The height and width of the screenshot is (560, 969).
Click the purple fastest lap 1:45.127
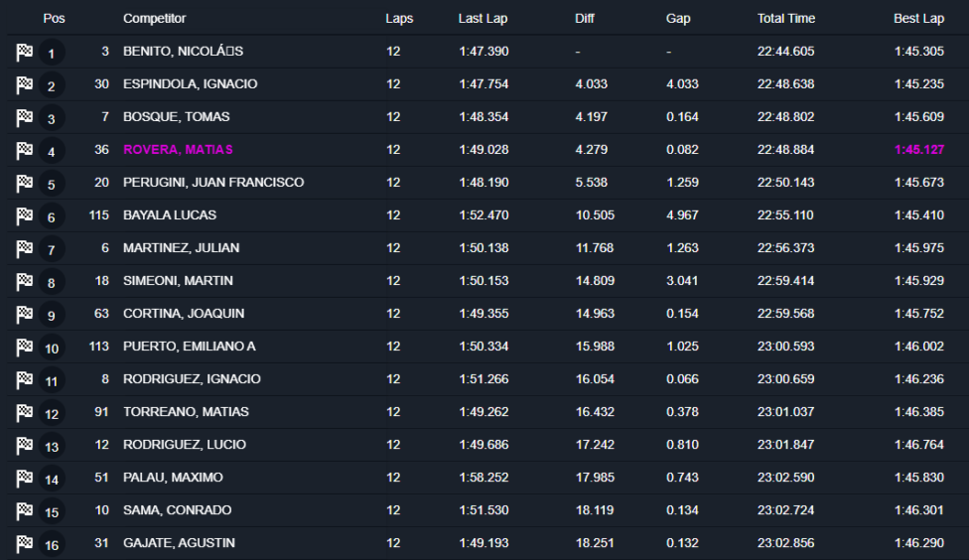tap(919, 150)
